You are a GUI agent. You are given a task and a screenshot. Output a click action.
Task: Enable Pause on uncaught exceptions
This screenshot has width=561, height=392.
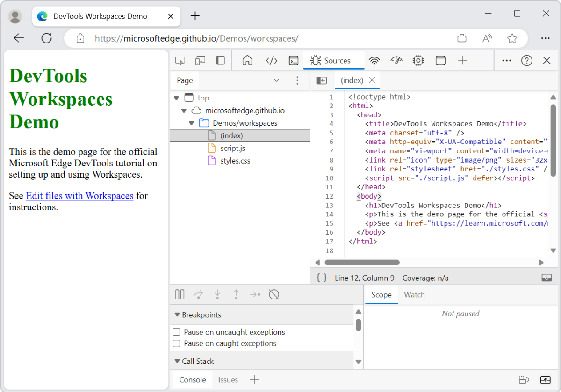[176, 332]
